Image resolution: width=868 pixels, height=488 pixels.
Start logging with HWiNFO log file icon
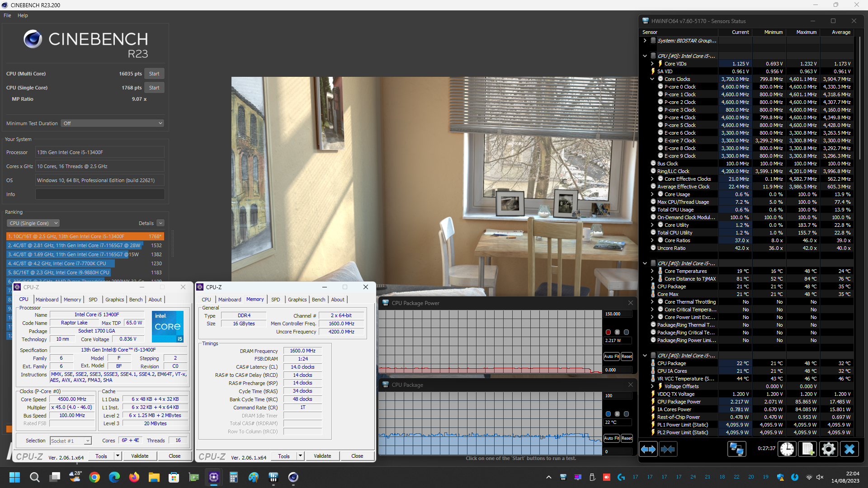pyautogui.click(x=807, y=449)
